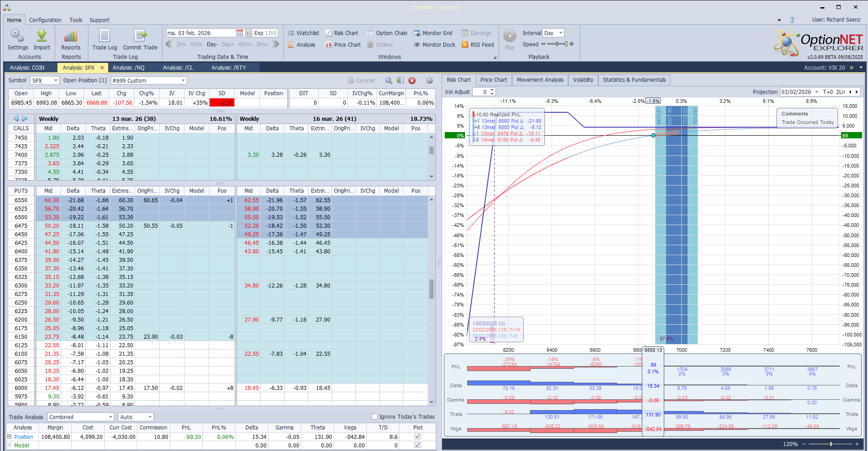Enable Ignore Today's Trades checkbox
The width and height of the screenshot is (868, 451).
[x=374, y=416]
